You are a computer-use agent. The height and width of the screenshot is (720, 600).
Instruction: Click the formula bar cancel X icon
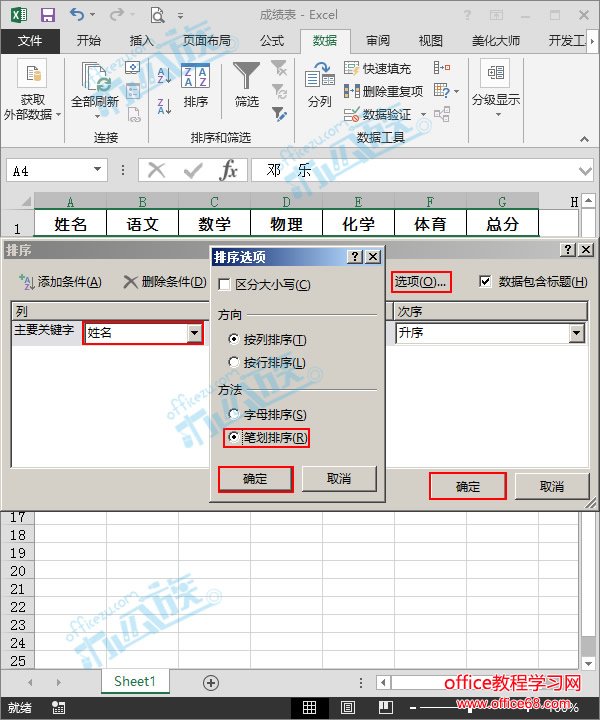click(x=157, y=170)
